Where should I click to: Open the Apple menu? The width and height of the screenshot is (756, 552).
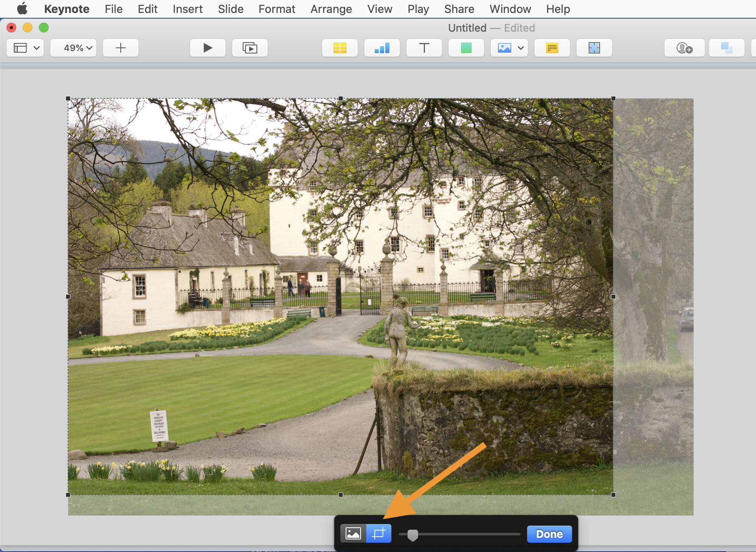pos(22,9)
